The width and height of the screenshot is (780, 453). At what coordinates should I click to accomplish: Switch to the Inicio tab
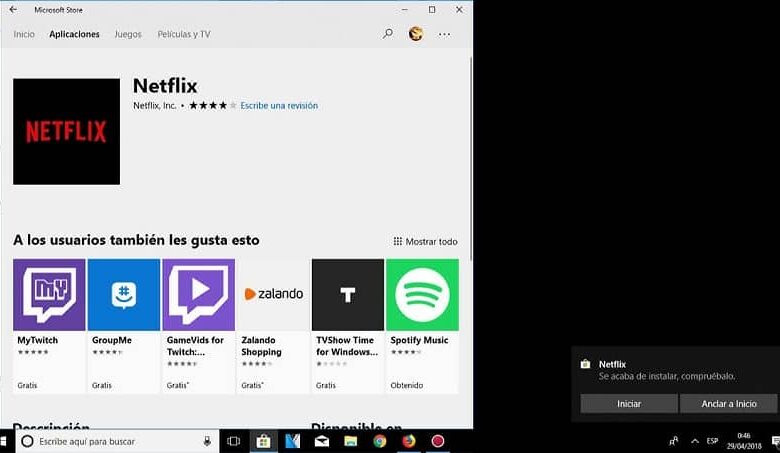click(x=24, y=34)
